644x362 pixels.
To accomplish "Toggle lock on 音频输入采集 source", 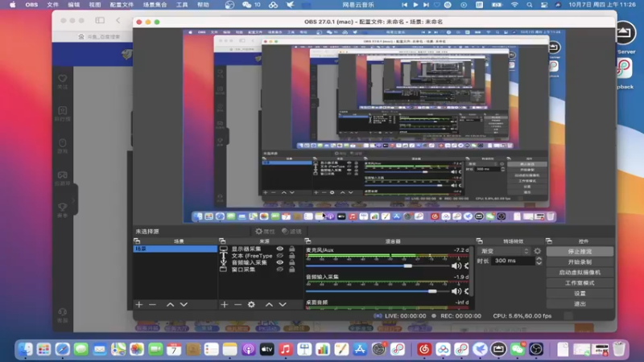I will click(x=291, y=263).
